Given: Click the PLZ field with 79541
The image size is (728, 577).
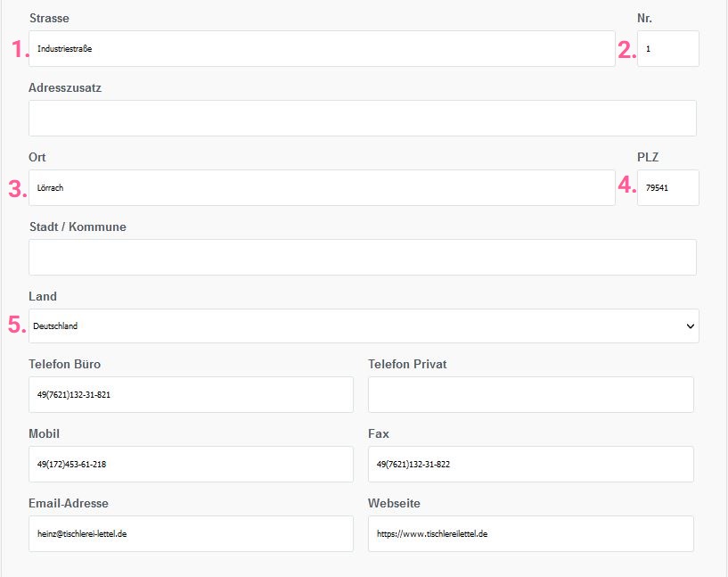Looking at the screenshot, I should click(667, 187).
